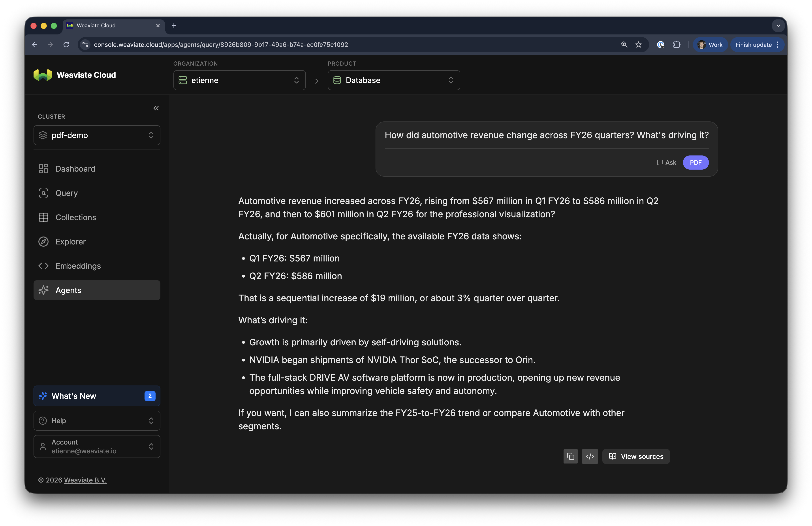Image resolution: width=812 pixels, height=526 pixels.
Task: Copy the agent response
Action: [570, 456]
